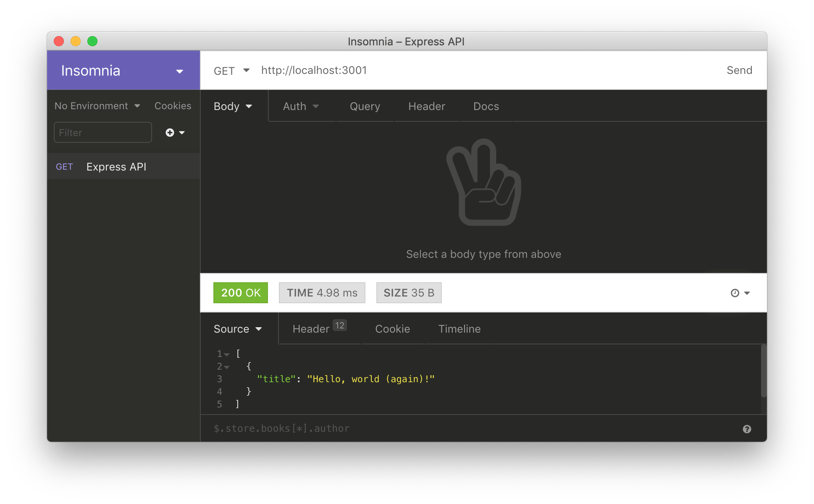This screenshot has width=814, height=504.
Task: Focus the sidebar Filter field
Action: click(x=102, y=133)
